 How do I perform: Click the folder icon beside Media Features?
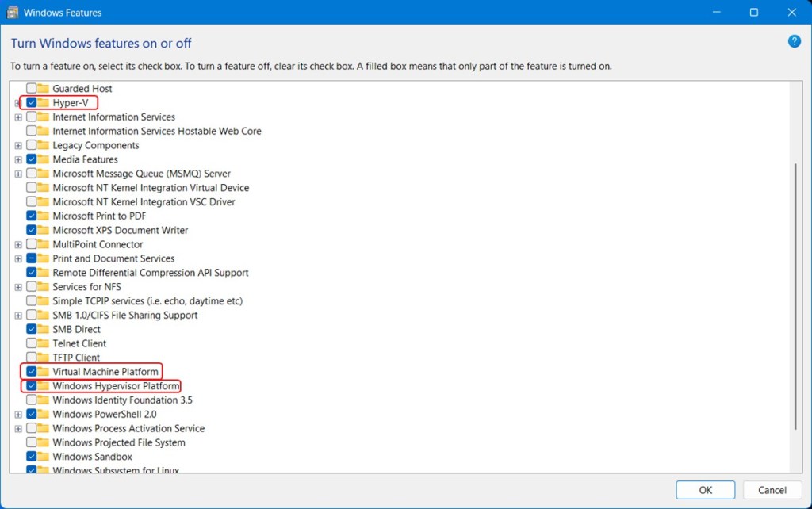43,159
